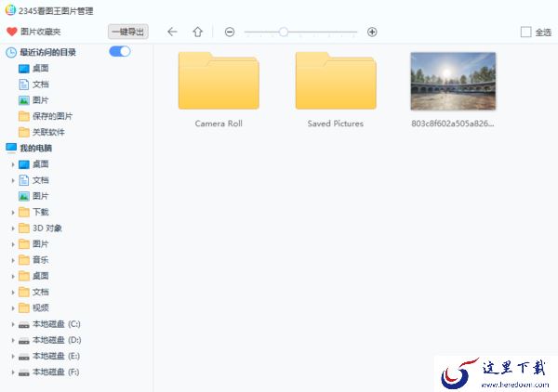Toggle the 最近访问的目录 switch off
Image resolution: width=558 pixels, height=392 pixels.
point(120,51)
